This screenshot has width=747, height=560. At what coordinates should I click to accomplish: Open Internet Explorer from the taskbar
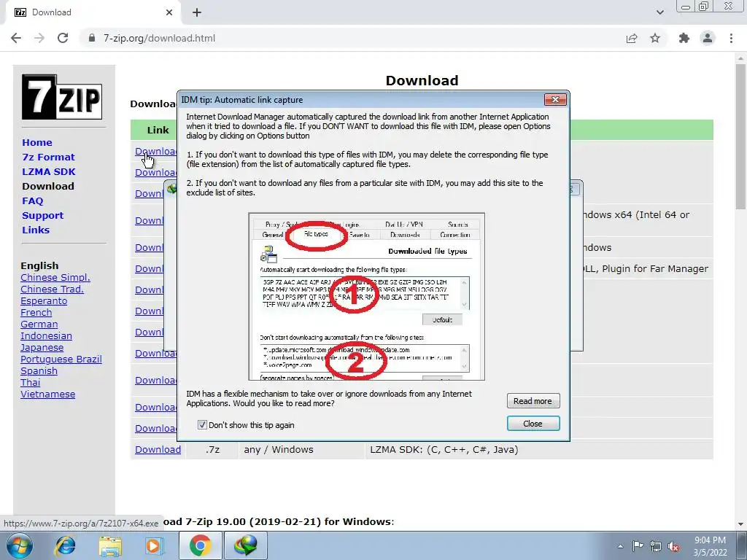65,545
